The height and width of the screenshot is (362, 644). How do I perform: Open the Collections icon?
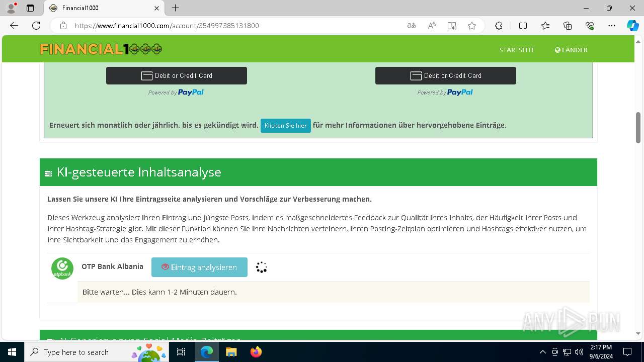point(568,26)
